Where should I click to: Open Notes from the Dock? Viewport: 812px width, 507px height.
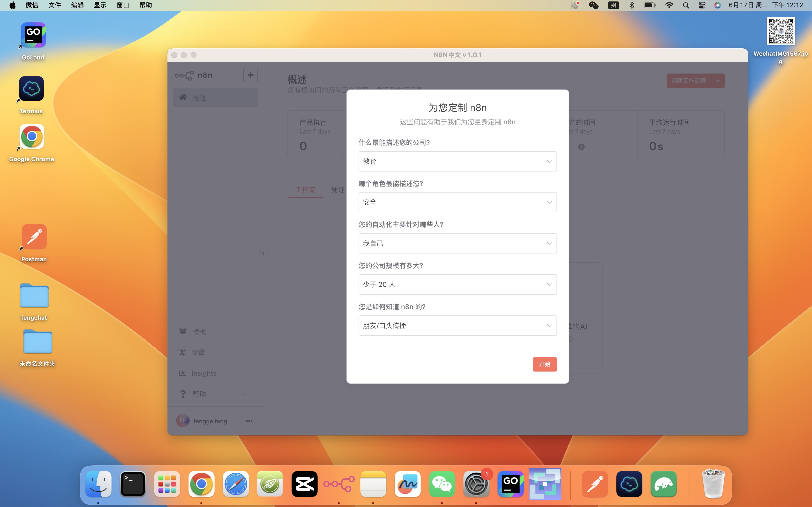click(x=373, y=484)
